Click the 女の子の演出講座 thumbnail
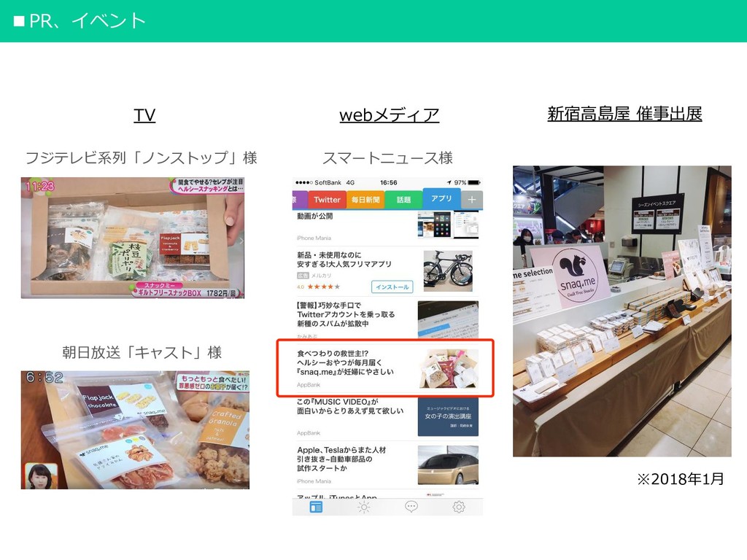Viewport: 747px width, 560px height. 448,416
